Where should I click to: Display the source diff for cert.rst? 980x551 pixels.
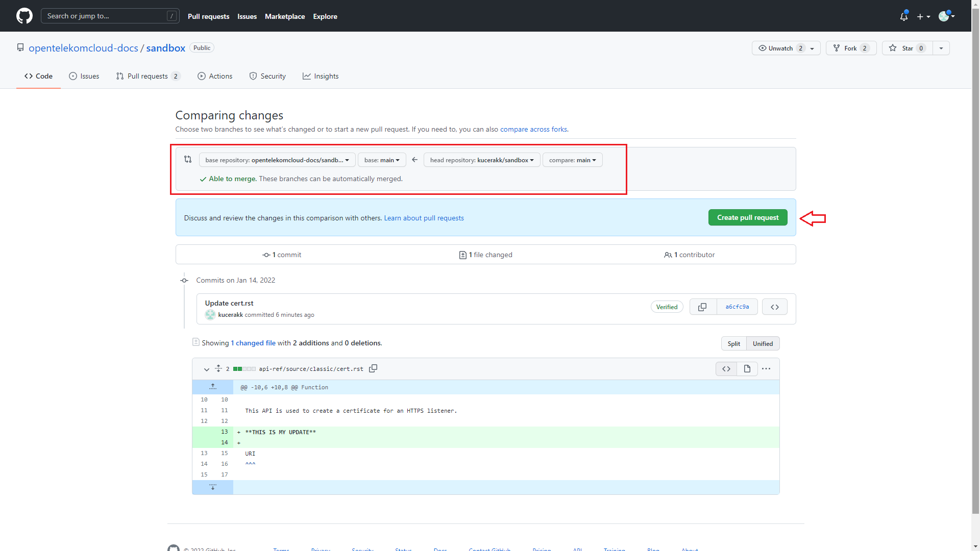pyautogui.click(x=726, y=369)
